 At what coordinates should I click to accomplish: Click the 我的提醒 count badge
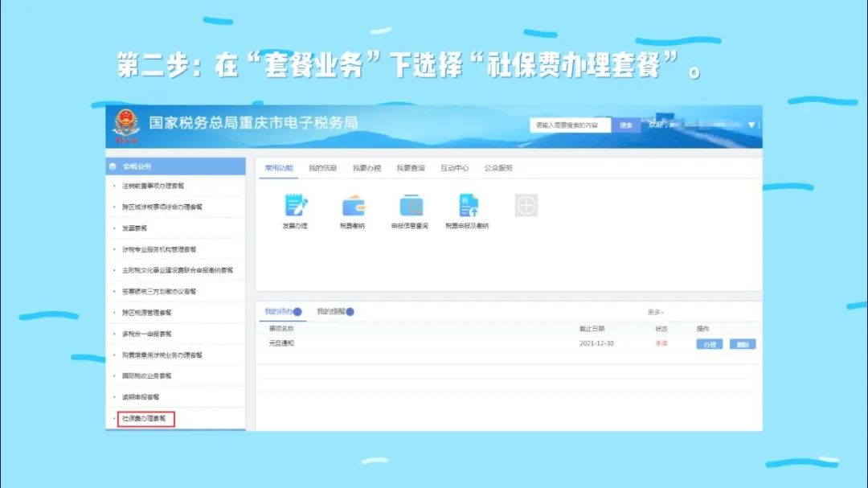coord(350,312)
